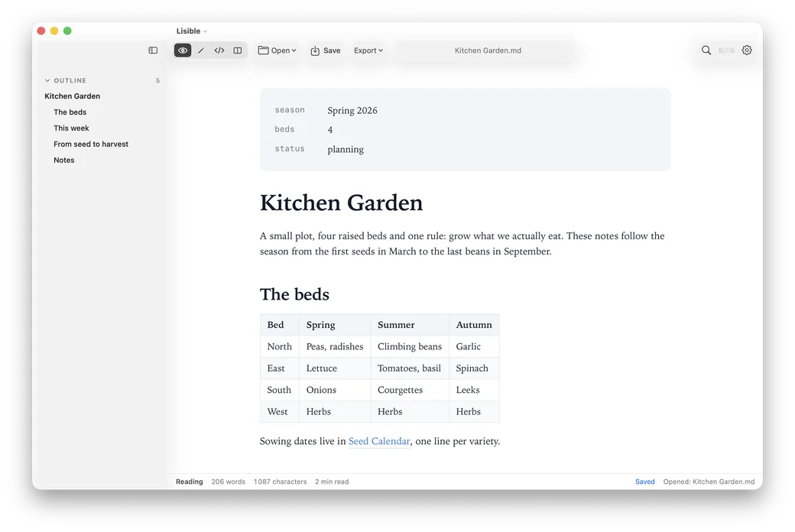Click the Courgettes table cell
The image size is (795, 532).
click(410, 390)
